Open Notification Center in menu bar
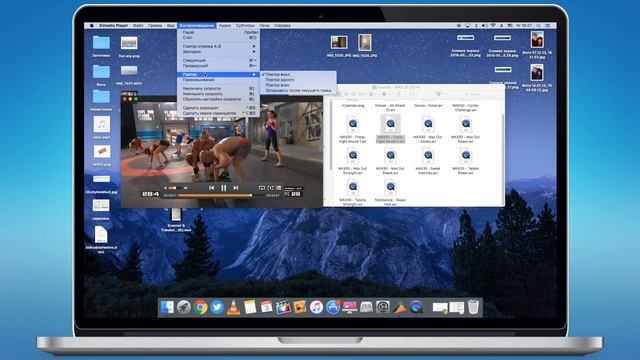Image resolution: width=640 pixels, height=360 pixels. pos(548,25)
